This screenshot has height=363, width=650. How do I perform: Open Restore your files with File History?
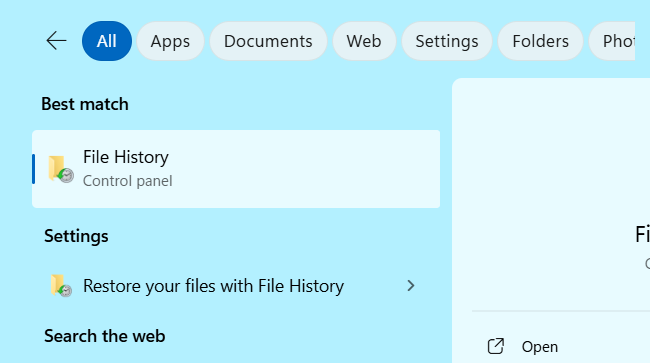pyautogui.click(x=236, y=286)
